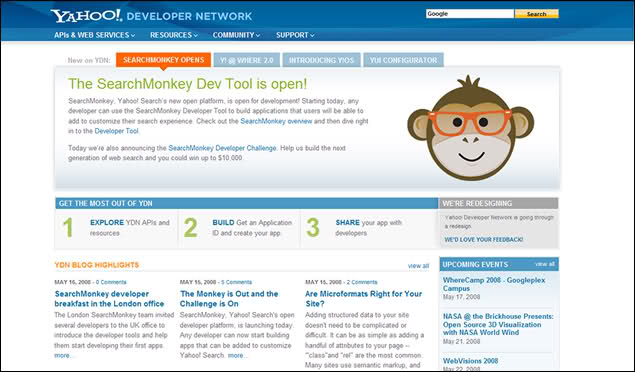Screen dimensions: 635x372
Task: Expand the Resources dropdown menu
Action: 174,35
